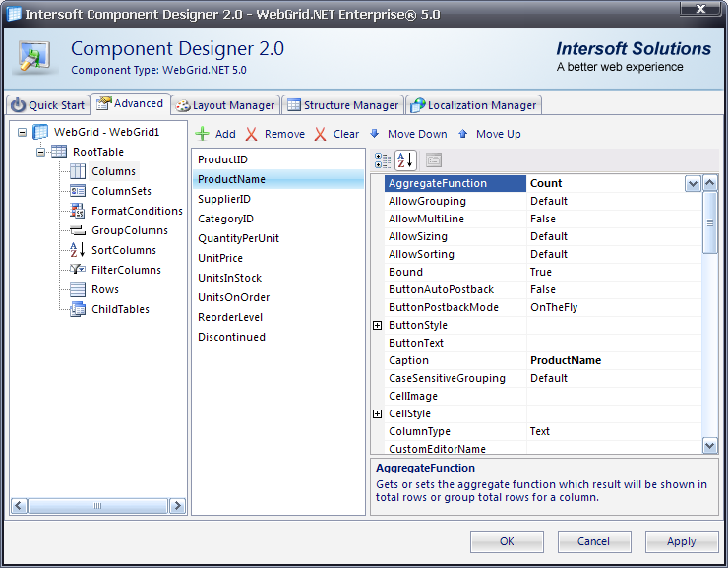This screenshot has height=568, width=728.
Task: Click the Move Up arrow icon
Action: point(462,134)
